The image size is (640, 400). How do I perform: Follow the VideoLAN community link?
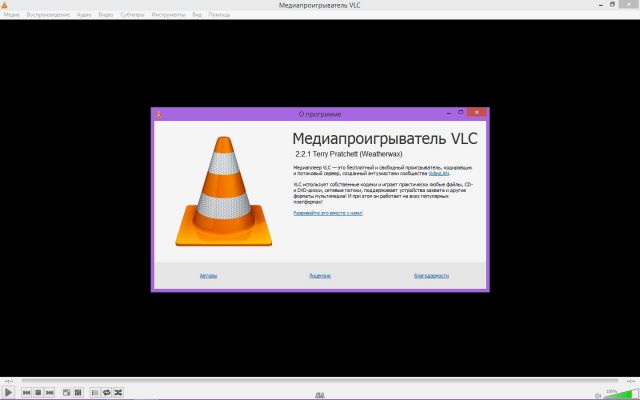439,173
